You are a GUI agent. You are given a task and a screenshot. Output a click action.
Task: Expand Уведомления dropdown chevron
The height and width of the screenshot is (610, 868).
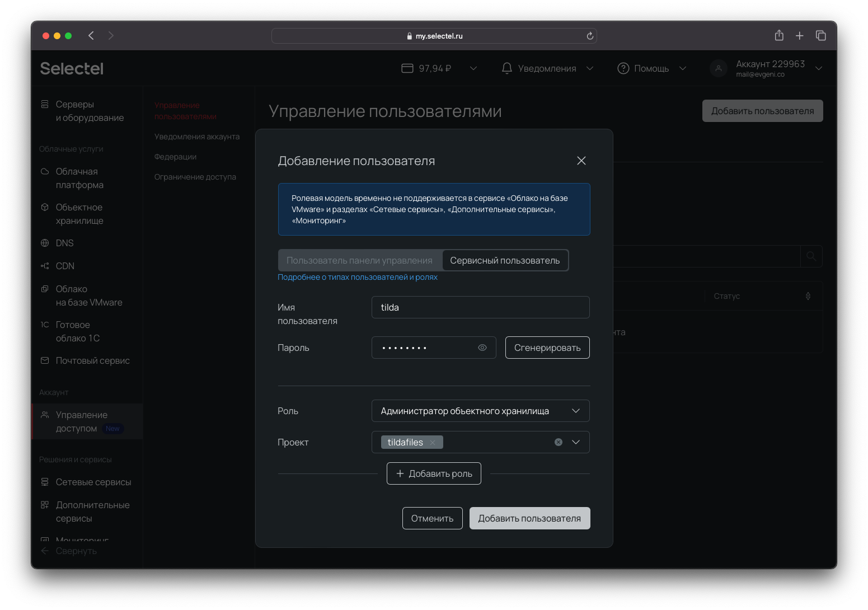pos(590,68)
